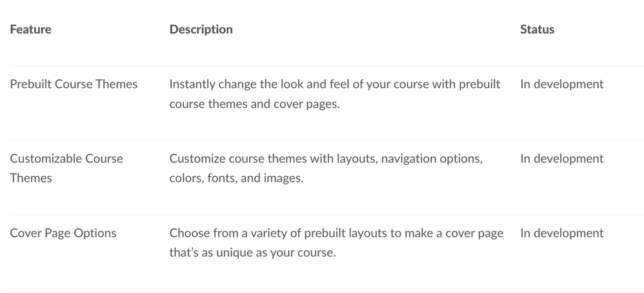
Task: Click the line starting "Choose from a variety"
Action: [x=336, y=233]
